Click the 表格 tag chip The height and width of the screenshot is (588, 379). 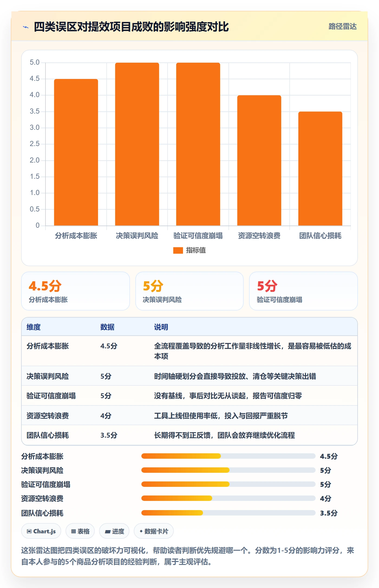(80, 531)
